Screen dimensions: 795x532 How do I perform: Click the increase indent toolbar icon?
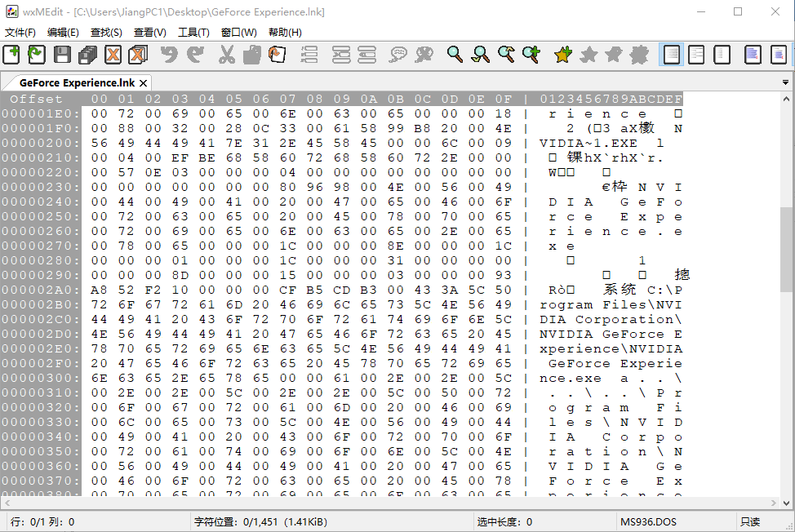click(341, 54)
